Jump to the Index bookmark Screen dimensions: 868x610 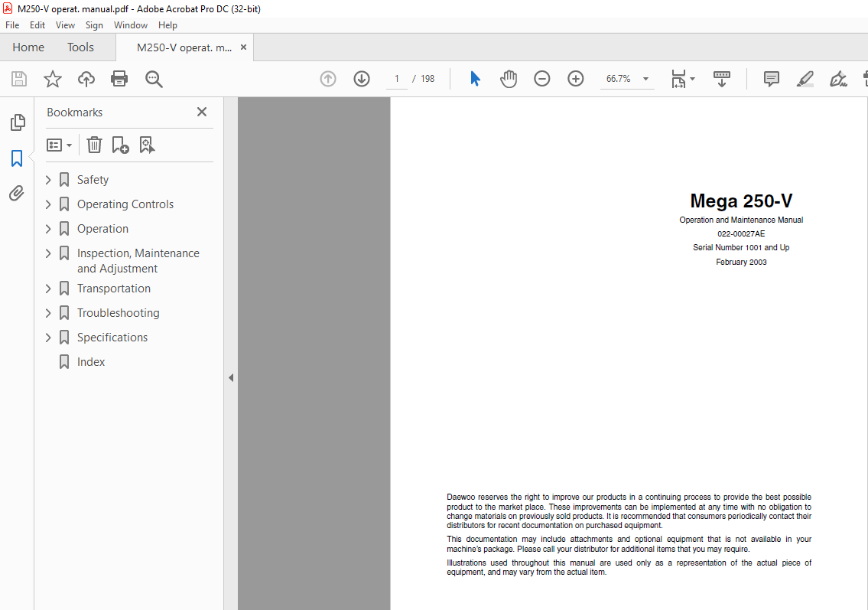[91, 362]
